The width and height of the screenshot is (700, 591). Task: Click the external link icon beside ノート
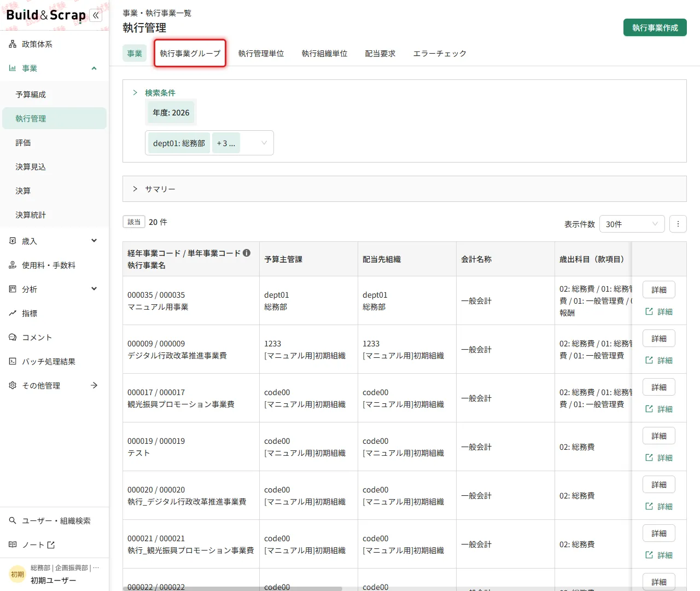tap(51, 544)
